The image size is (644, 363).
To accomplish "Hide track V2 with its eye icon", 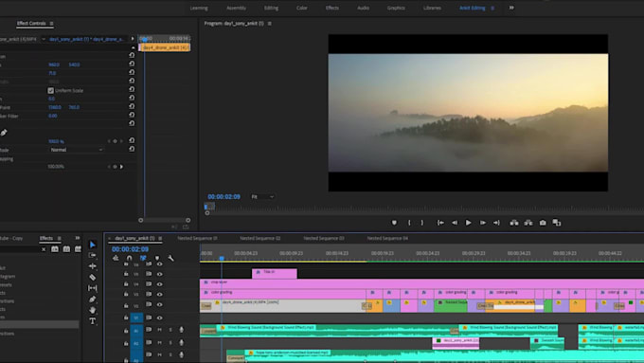I will pyautogui.click(x=159, y=304).
